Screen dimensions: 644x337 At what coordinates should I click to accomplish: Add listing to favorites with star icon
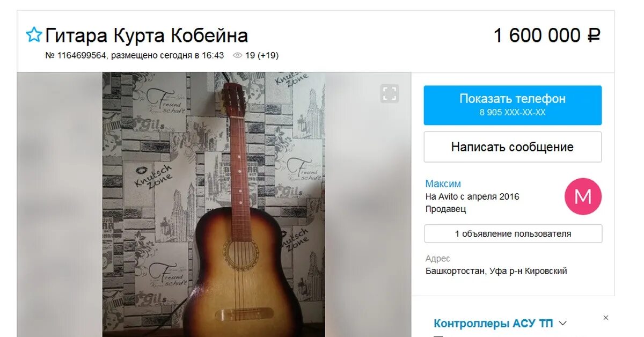click(x=34, y=35)
